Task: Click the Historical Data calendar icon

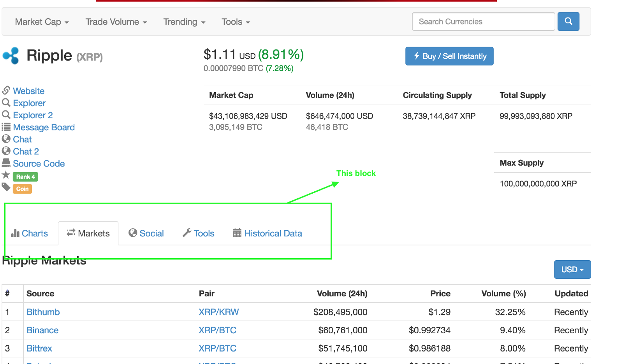Action: pos(237,233)
